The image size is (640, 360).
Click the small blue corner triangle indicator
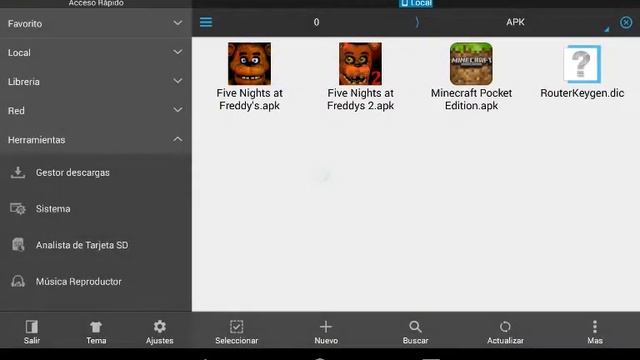607,29
